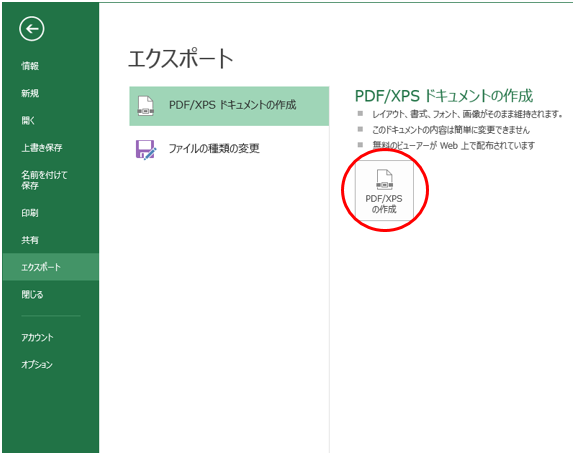Select the PDF/XPS ドキュメントの作成 export option
Image resolution: width=574 pixels, height=456 pixels.
coord(229,106)
